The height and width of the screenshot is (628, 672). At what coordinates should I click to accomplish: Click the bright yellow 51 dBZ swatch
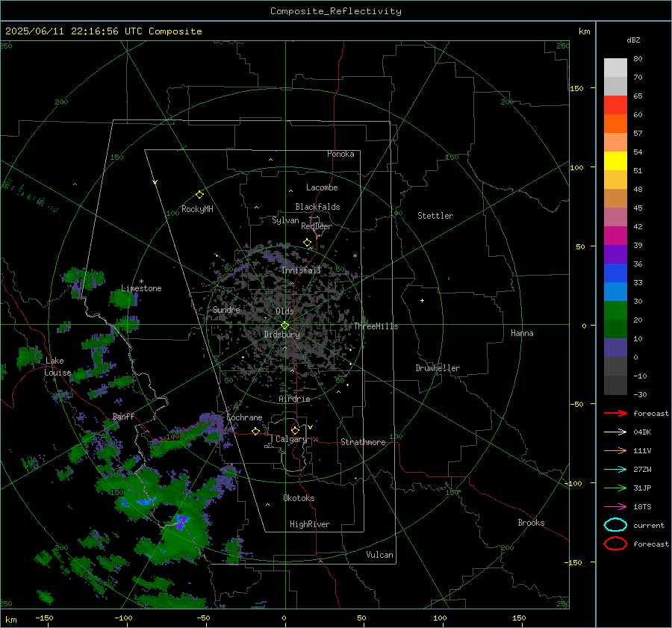pos(615,161)
